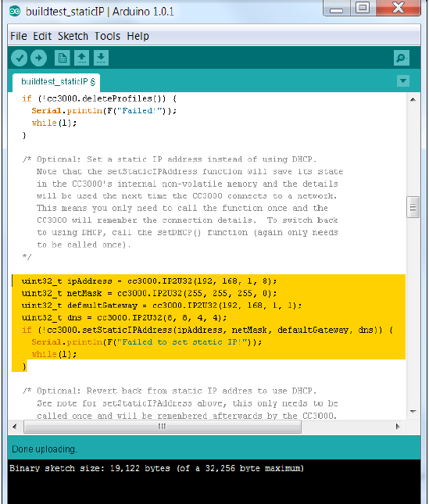Click the 'Failed to set static IP!' line

tap(147, 342)
